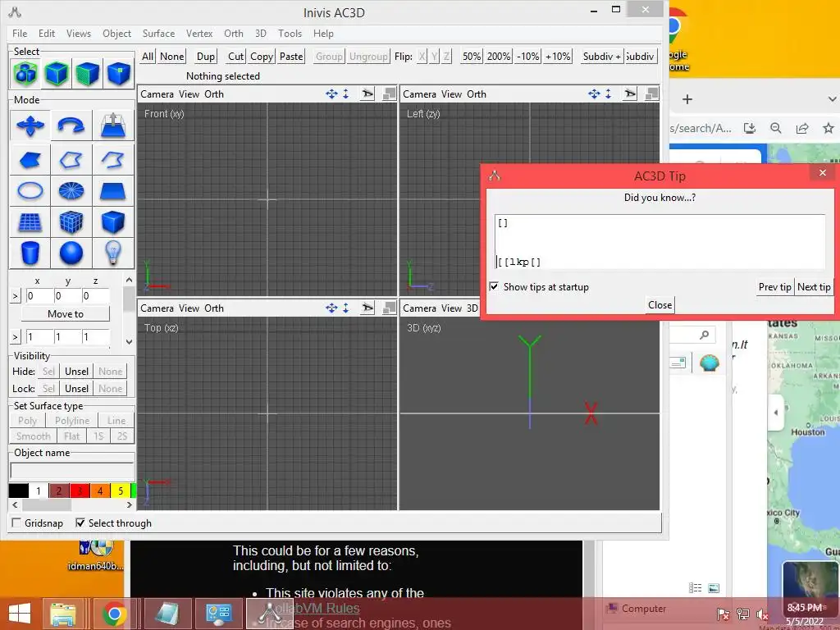Click Subdiv + button
Image resolution: width=840 pixels, height=630 pixels.
tap(602, 57)
